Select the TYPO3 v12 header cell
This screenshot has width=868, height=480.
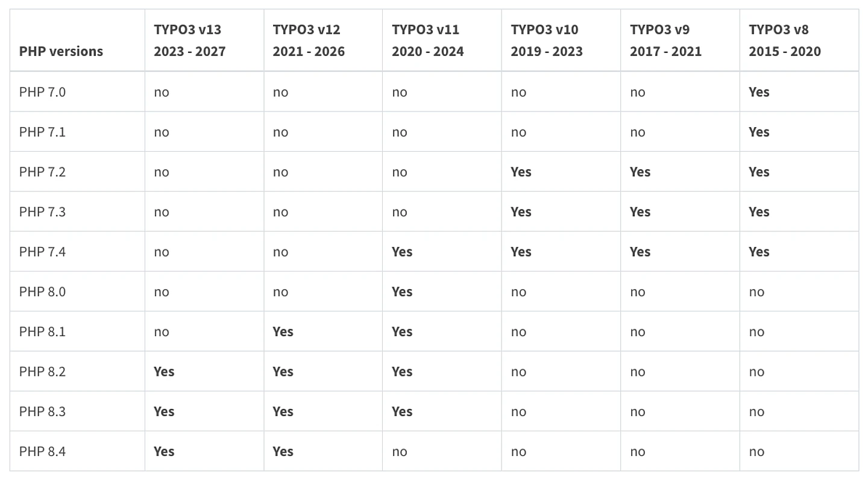click(x=309, y=40)
